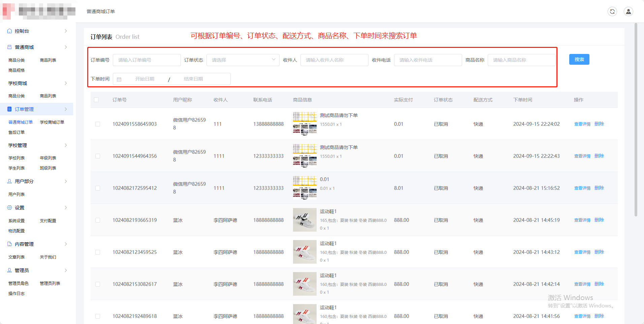Open the user profile avatar icon
644x324 pixels.
tap(628, 11)
